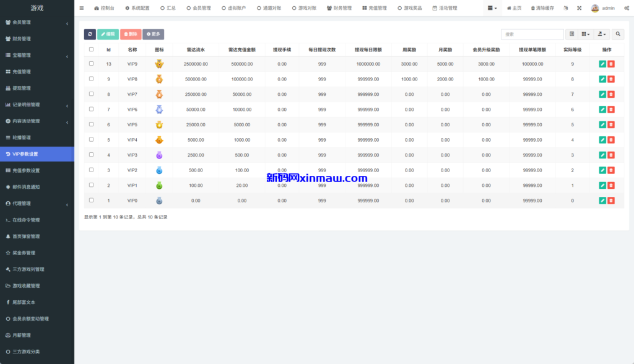Viewport: 634px width, 364px height.
Task: Select the checkbox on the VIP5 row
Action: (x=90, y=124)
